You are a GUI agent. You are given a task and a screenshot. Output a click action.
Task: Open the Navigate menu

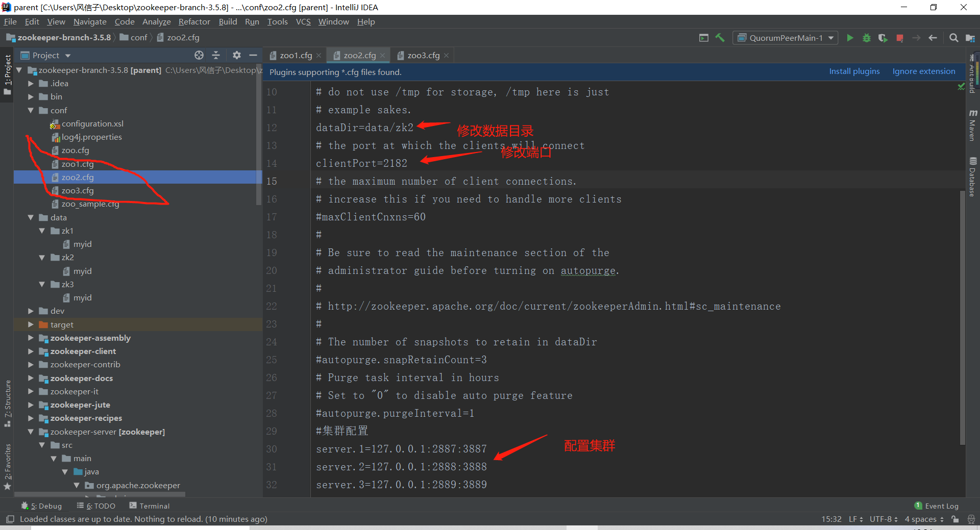[90, 21]
